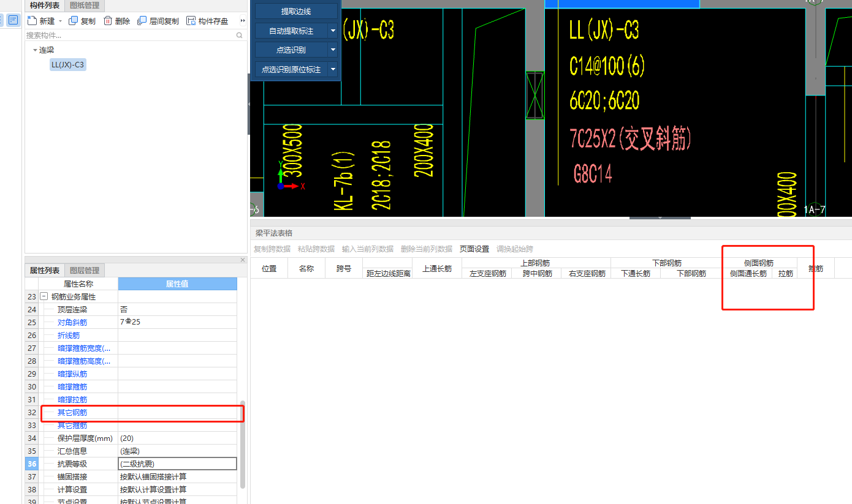852x504 pixels.
Task: Click the 折线筋 property link
Action: [69, 335]
